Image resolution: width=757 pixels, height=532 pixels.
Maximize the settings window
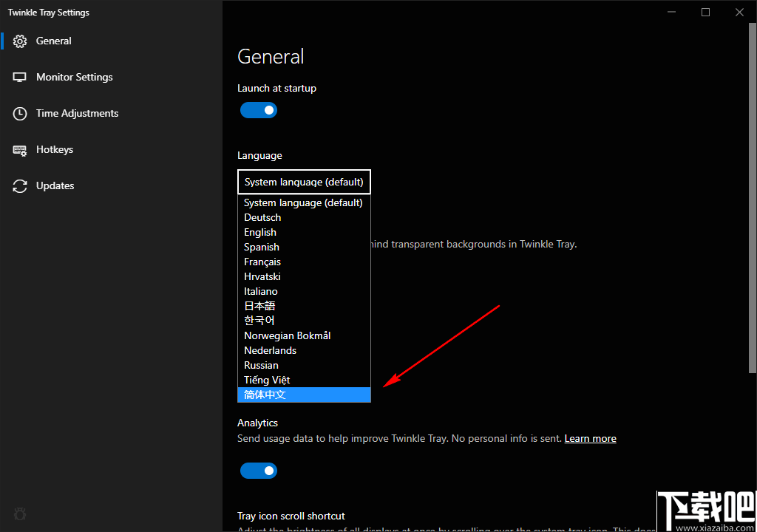[705, 12]
